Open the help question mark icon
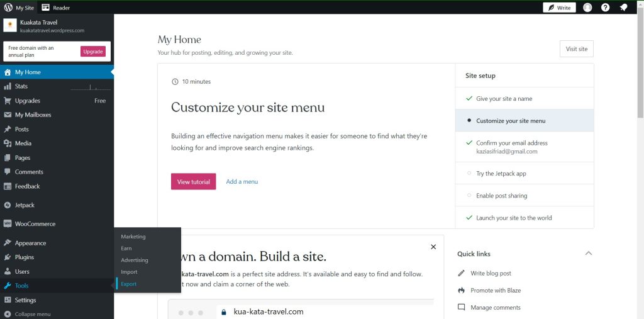 click(x=606, y=8)
